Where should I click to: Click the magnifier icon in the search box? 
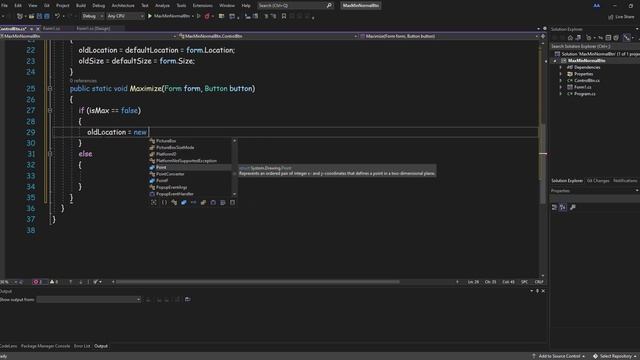tap(329, 5)
